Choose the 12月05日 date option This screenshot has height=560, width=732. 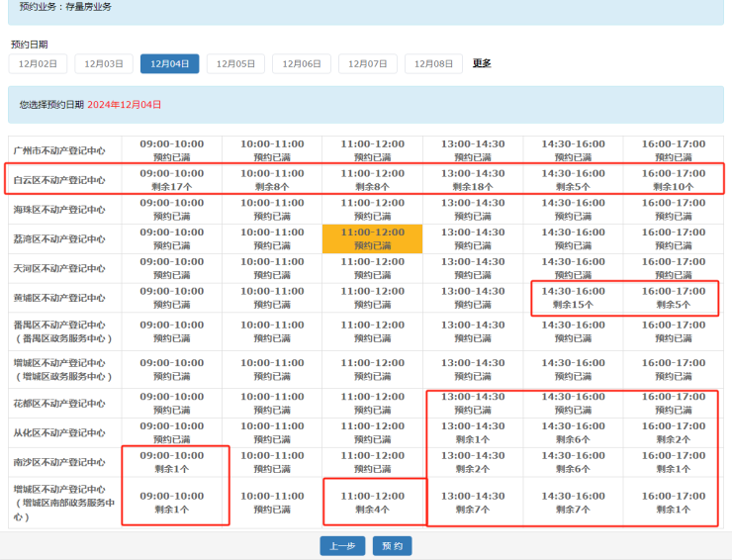click(235, 63)
